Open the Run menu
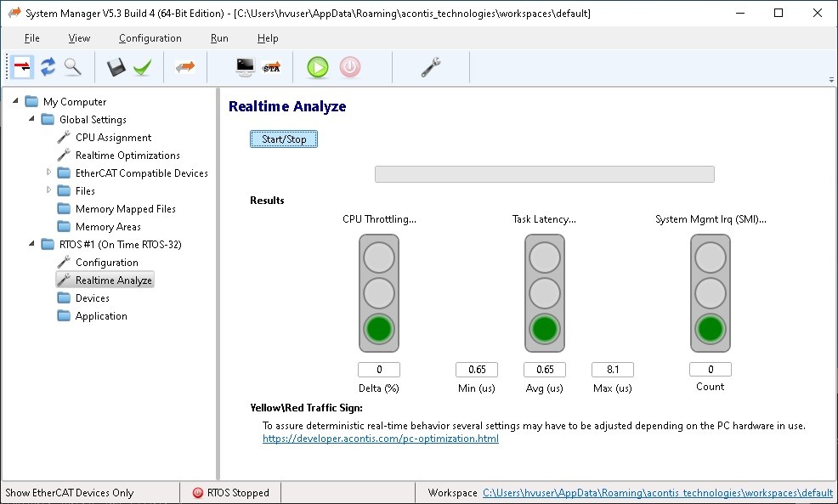The image size is (838, 504). 219,38
